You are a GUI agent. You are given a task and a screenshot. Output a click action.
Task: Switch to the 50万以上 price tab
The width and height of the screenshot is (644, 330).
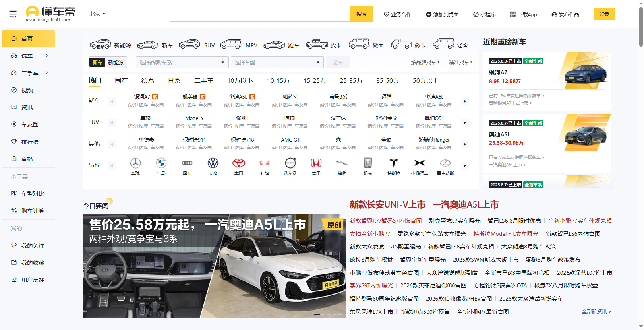click(x=425, y=81)
